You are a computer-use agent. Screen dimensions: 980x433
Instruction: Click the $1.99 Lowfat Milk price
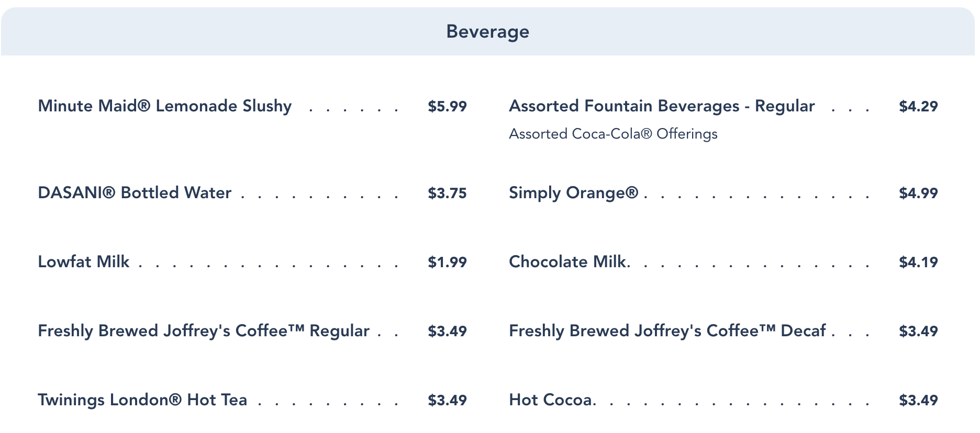point(447,263)
